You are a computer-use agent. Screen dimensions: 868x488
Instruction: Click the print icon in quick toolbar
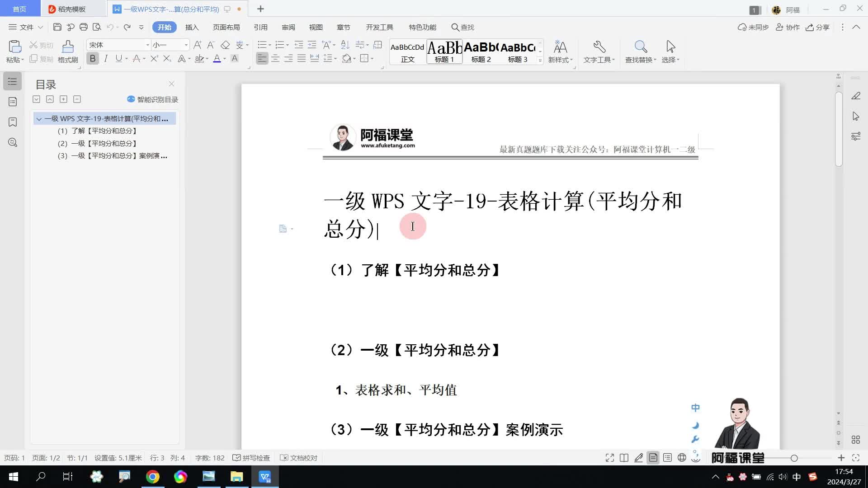83,27
